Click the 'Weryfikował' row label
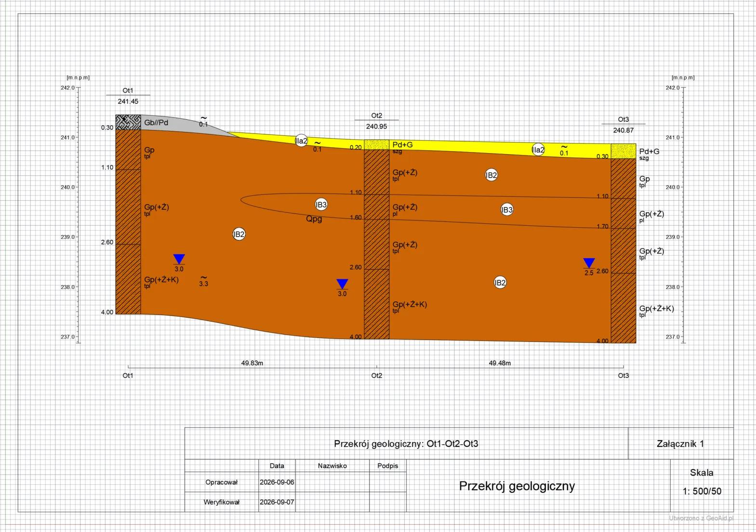This screenshot has width=756, height=532. click(x=222, y=502)
